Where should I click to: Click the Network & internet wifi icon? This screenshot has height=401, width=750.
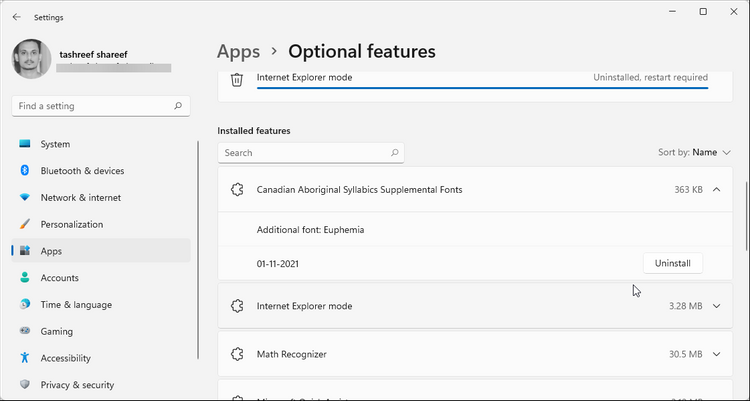(x=25, y=197)
